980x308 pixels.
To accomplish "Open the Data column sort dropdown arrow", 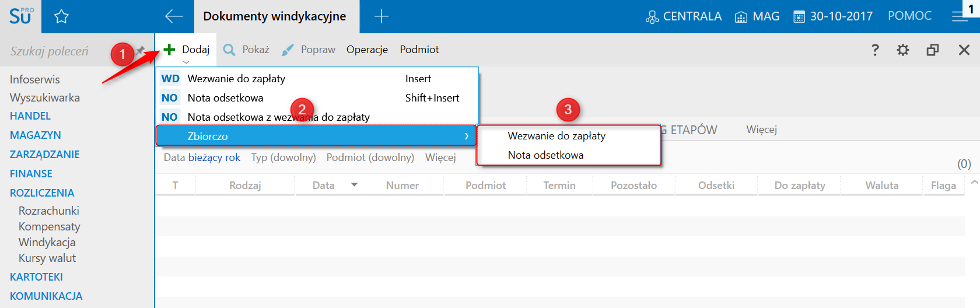I will 354,185.
